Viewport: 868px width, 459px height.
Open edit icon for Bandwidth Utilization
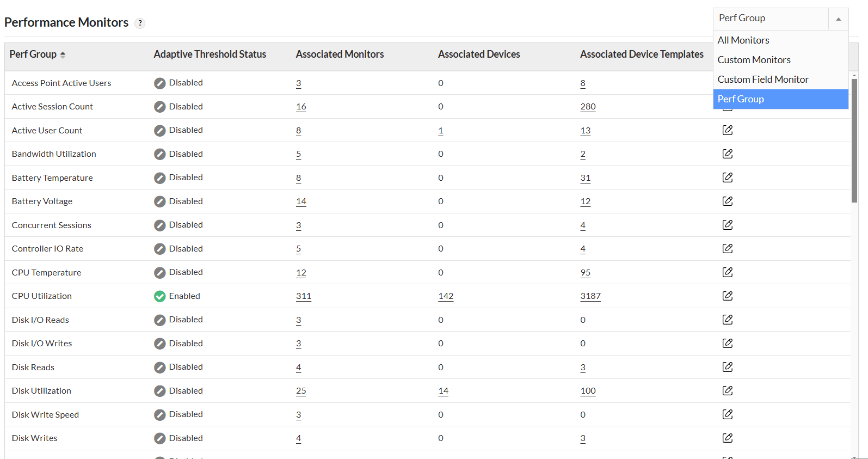coord(728,154)
